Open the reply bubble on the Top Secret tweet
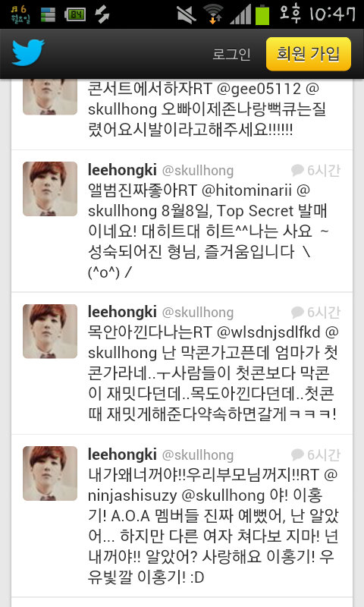364x607 pixels. tap(297, 170)
